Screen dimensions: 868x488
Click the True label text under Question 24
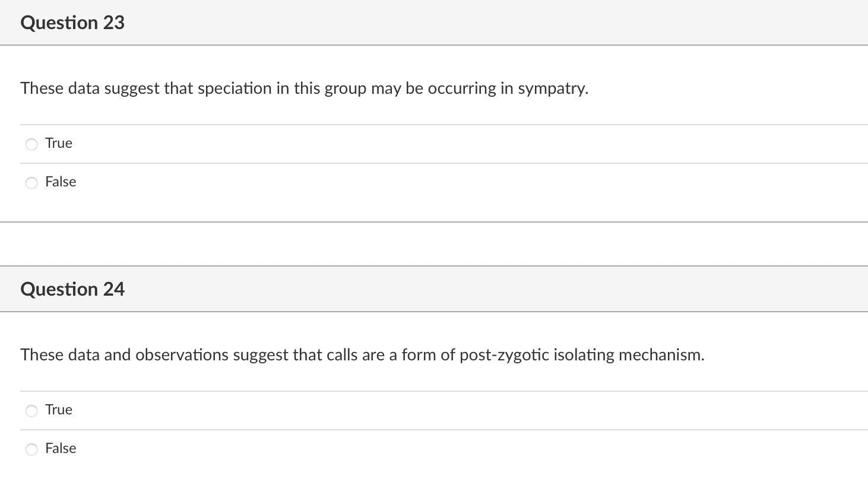pos(58,410)
